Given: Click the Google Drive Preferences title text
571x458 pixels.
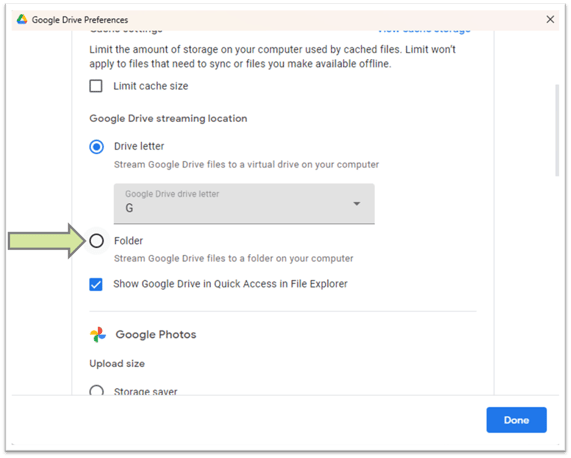Looking at the screenshot, I should click(x=80, y=20).
